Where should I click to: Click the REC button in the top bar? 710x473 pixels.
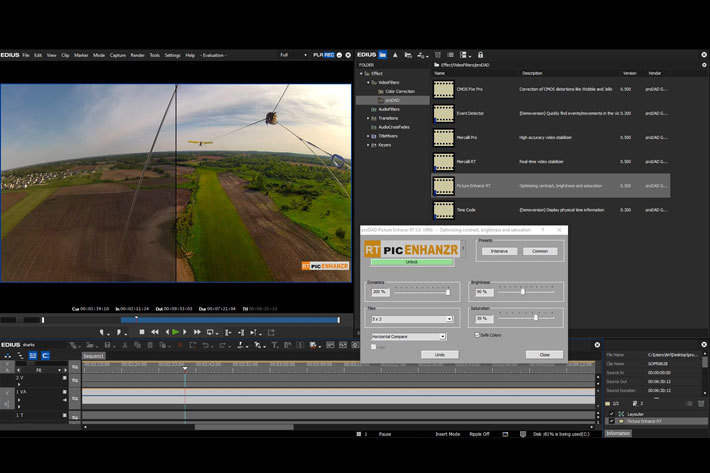329,55
